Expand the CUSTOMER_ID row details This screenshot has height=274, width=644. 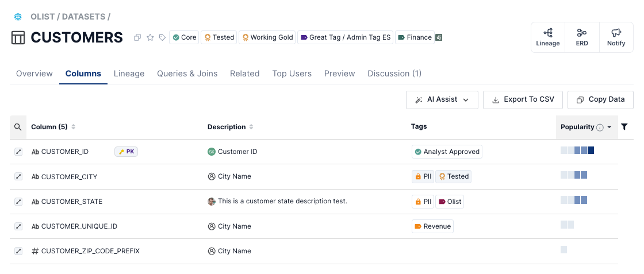[18, 152]
